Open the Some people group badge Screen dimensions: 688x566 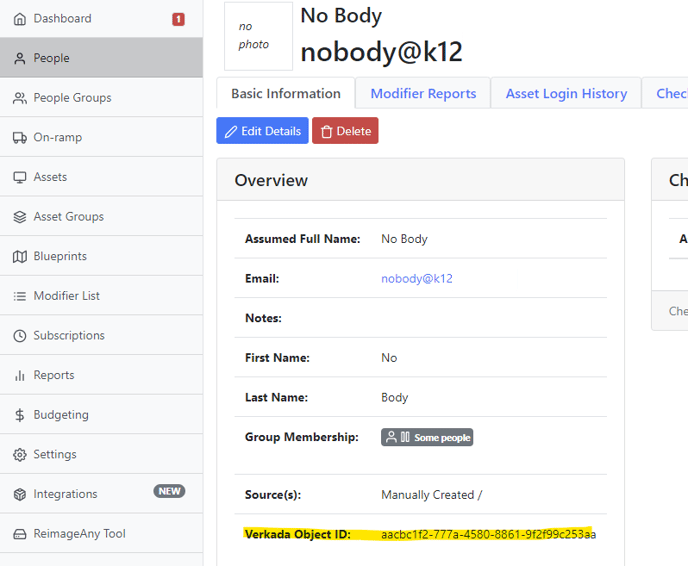point(427,437)
